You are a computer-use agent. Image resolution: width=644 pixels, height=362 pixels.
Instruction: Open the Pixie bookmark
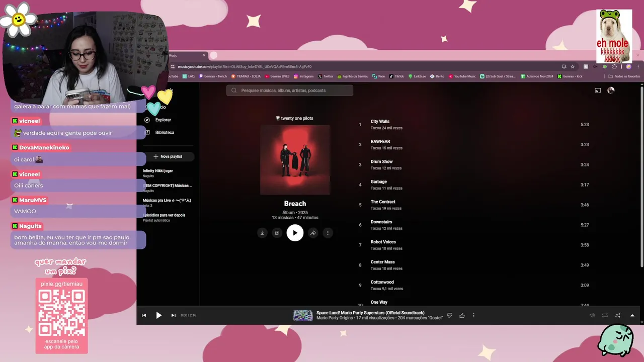tap(378, 76)
